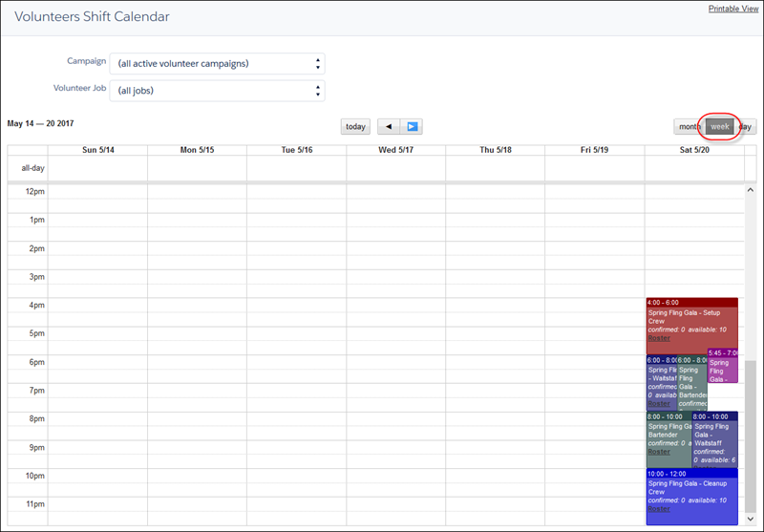
Task: Open the Campaign dropdown
Action: (218, 64)
